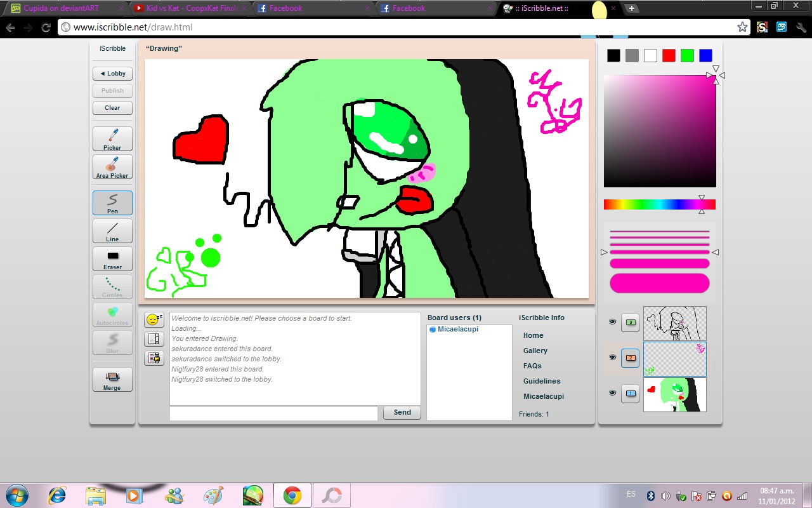This screenshot has height=508, width=812.
Task: Click the ES language indicator in taskbar
Action: coord(631,494)
